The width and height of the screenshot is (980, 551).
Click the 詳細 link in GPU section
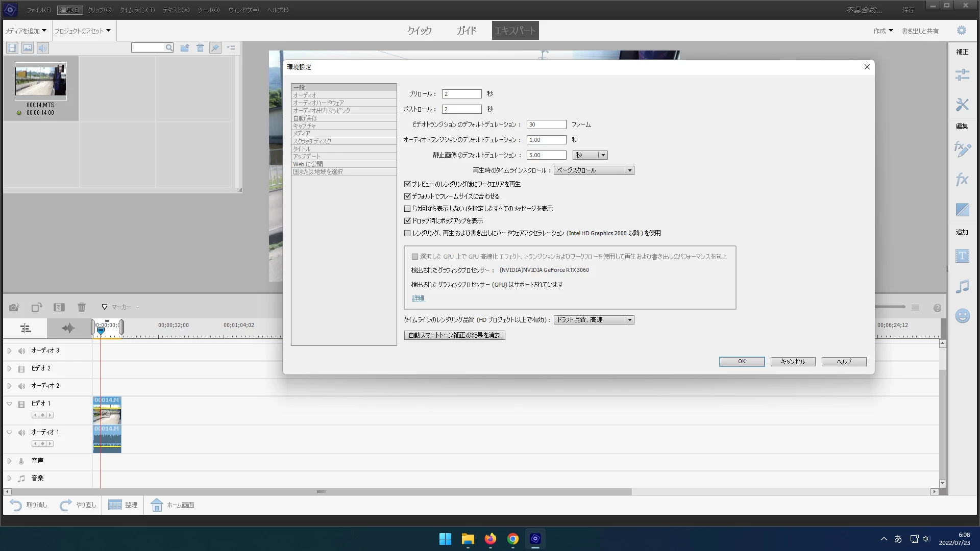pos(418,298)
